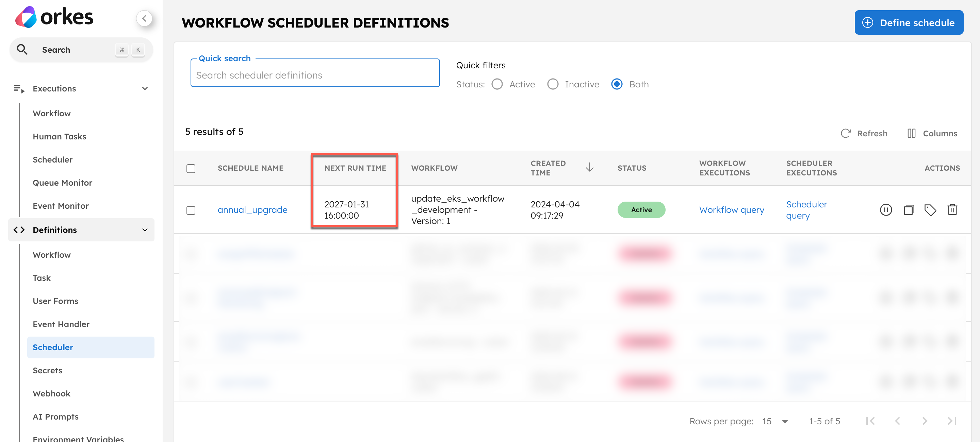Open the annual_upgrade schedule link
980x442 pixels.
[x=252, y=210]
